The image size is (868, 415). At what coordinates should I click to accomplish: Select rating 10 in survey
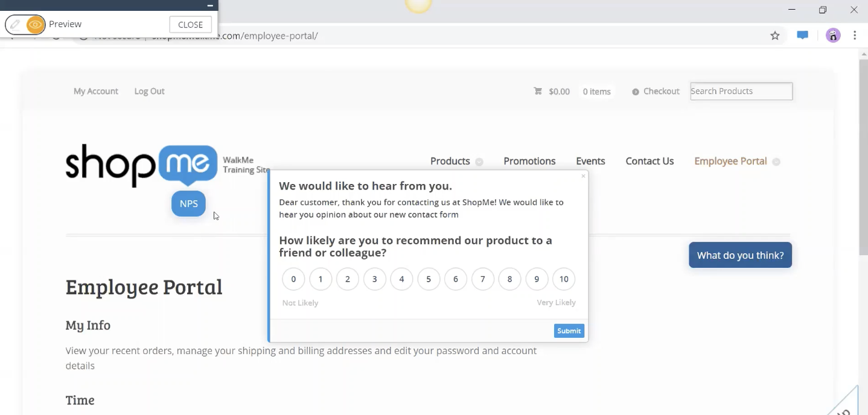pyautogui.click(x=564, y=279)
